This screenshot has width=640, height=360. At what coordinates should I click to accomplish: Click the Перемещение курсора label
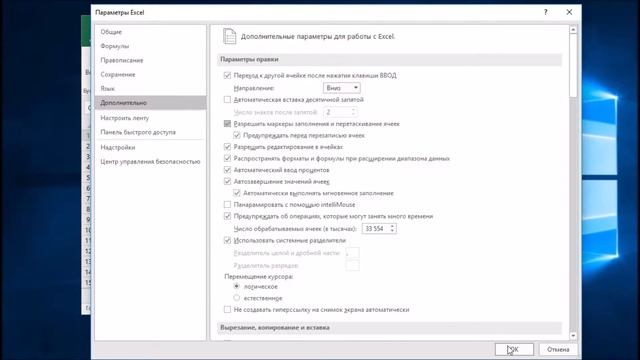(x=259, y=276)
